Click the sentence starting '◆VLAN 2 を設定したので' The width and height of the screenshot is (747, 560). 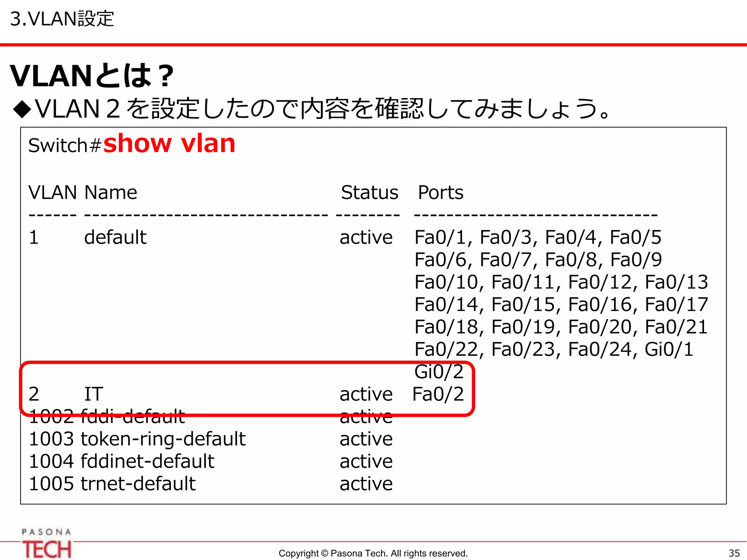(312, 109)
